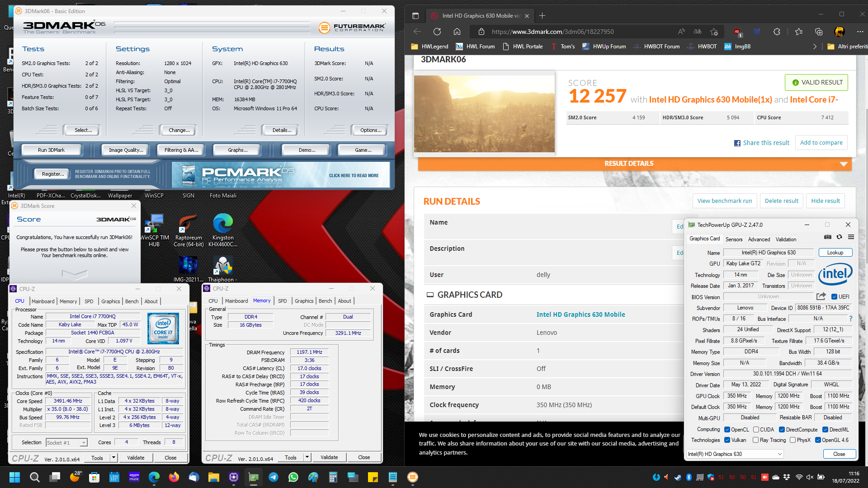Click Share this result link
The width and height of the screenshot is (868, 488).
(762, 143)
